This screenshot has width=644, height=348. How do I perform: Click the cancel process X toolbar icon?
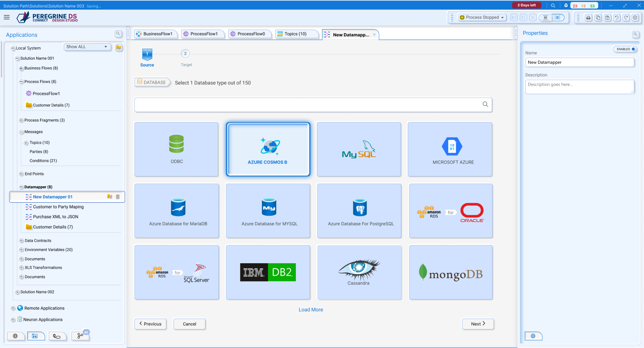click(533, 18)
